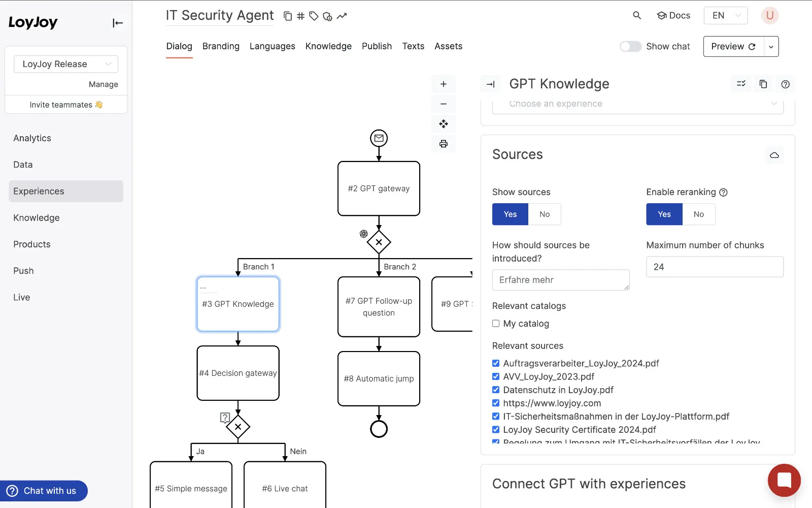This screenshot has width=812, height=508.
Task: Print the dialog flow diagram
Action: point(443,144)
